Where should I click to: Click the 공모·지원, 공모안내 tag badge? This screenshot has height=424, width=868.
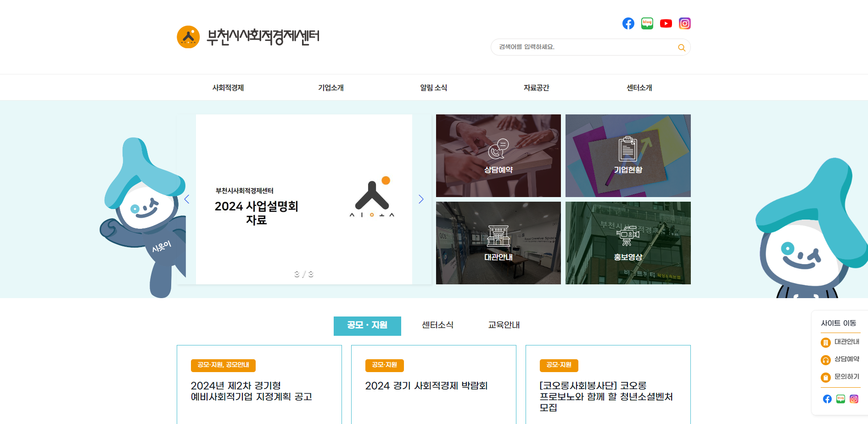223,365
